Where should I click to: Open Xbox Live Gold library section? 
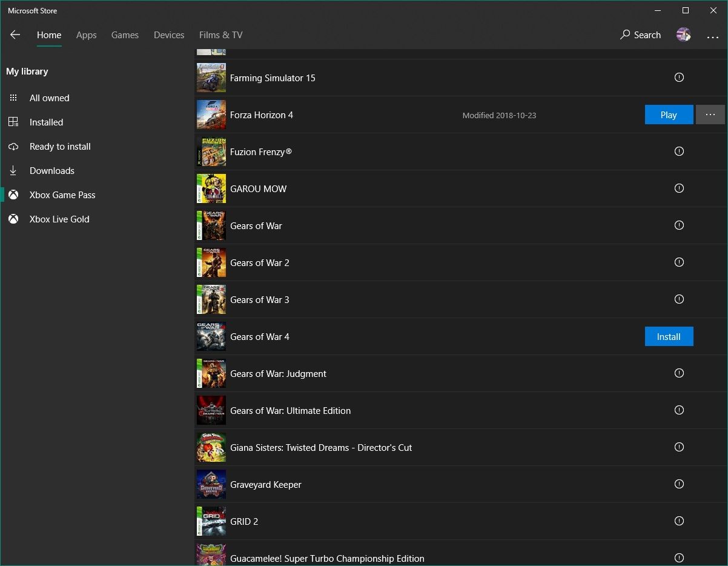[59, 219]
